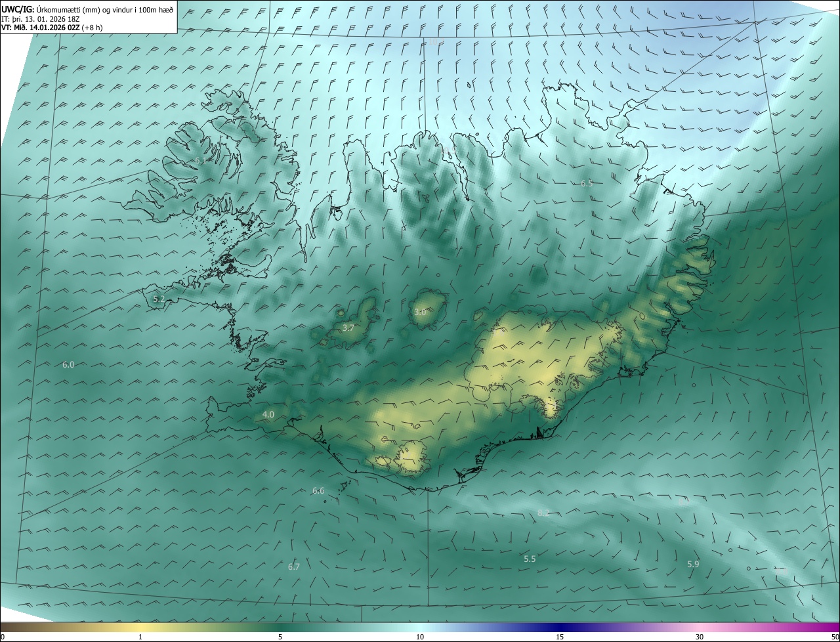Image resolution: width=840 pixels, height=642 pixels.
Task: Click the 5.5 value label on the map
Action: (x=530, y=559)
